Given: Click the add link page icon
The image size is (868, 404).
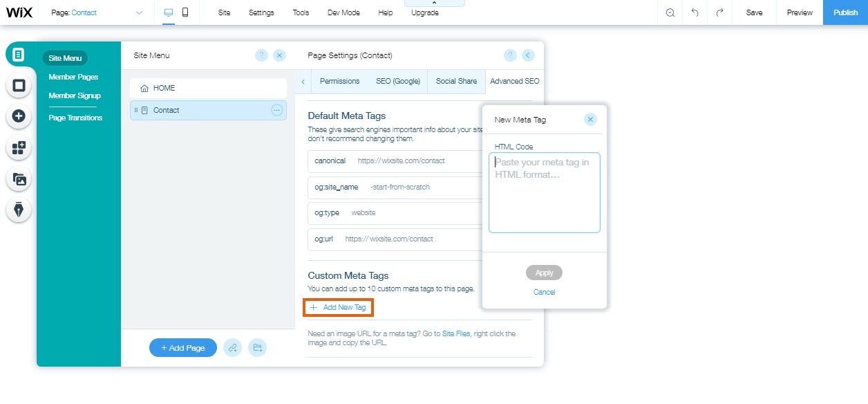Looking at the screenshot, I should coord(233,348).
